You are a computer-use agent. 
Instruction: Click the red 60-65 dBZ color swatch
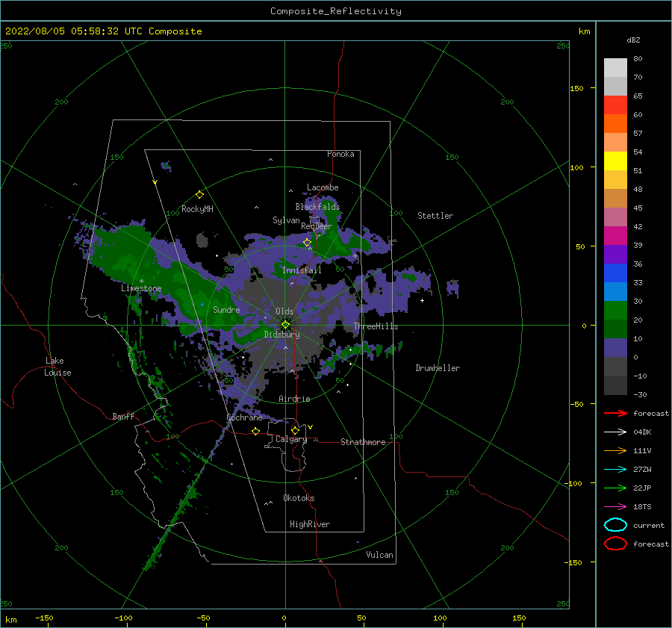point(615,105)
